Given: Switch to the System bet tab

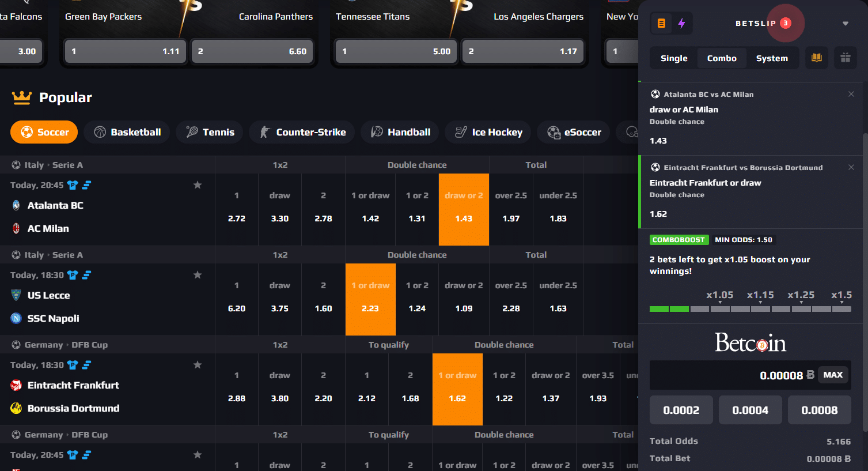Looking at the screenshot, I should (x=772, y=58).
